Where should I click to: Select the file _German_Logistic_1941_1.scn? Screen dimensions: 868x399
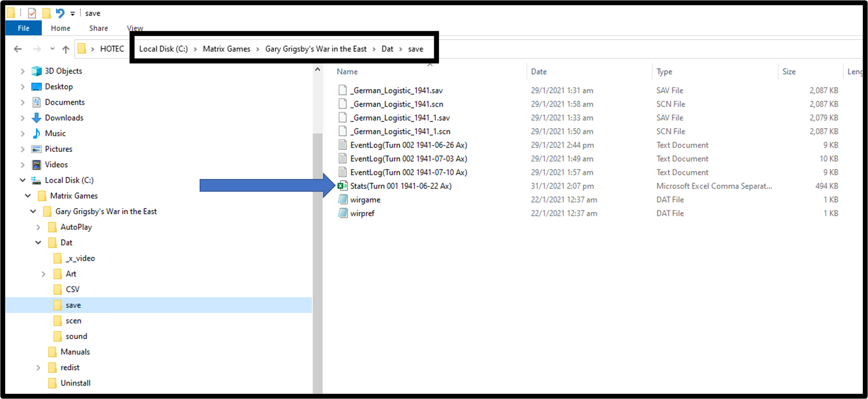click(400, 131)
